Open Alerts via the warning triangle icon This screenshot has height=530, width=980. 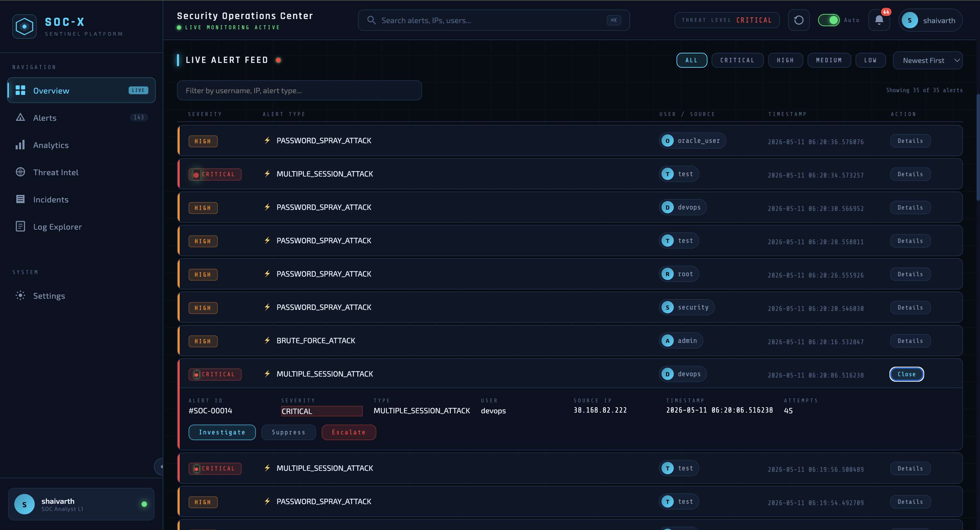pyautogui.click(x=20, y=117)
